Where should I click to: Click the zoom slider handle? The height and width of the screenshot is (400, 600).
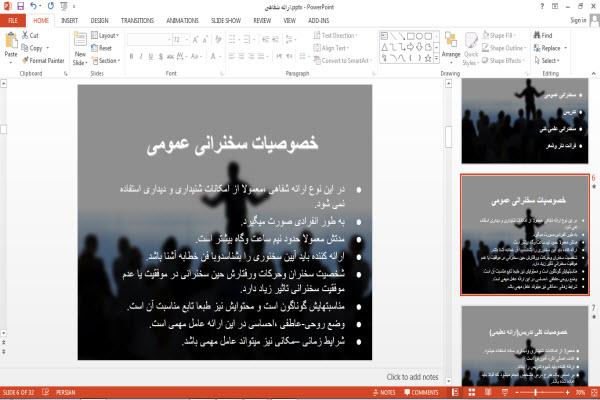click(x=535, y=392)
